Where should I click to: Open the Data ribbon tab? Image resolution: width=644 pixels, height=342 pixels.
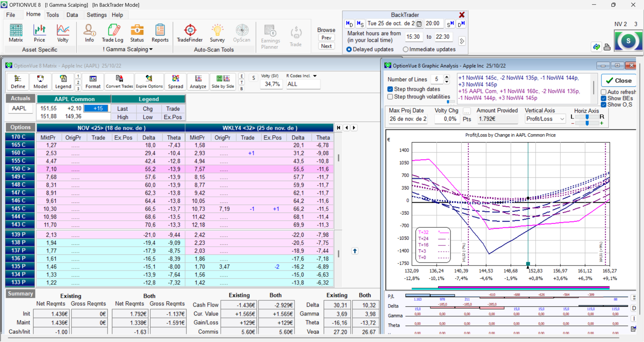[72, 15]
